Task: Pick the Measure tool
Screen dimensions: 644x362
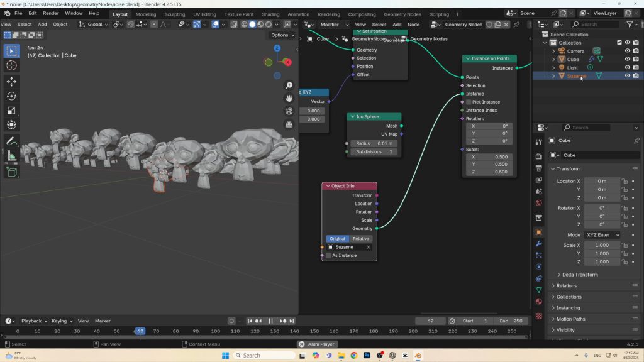Action: click(x=11, y=156)
